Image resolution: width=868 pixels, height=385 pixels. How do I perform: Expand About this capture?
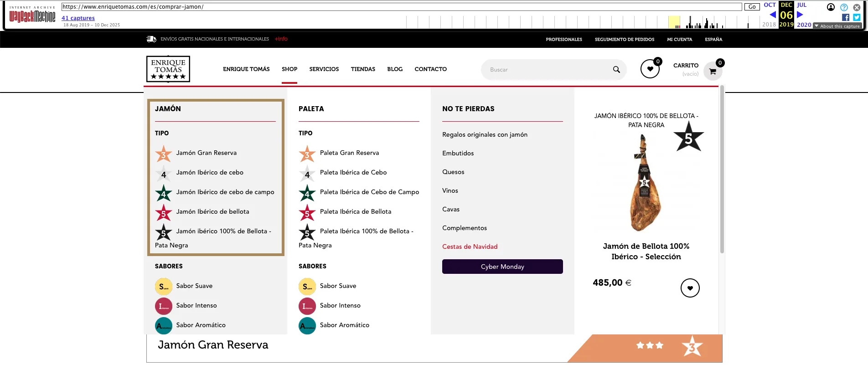pos(837,26)
